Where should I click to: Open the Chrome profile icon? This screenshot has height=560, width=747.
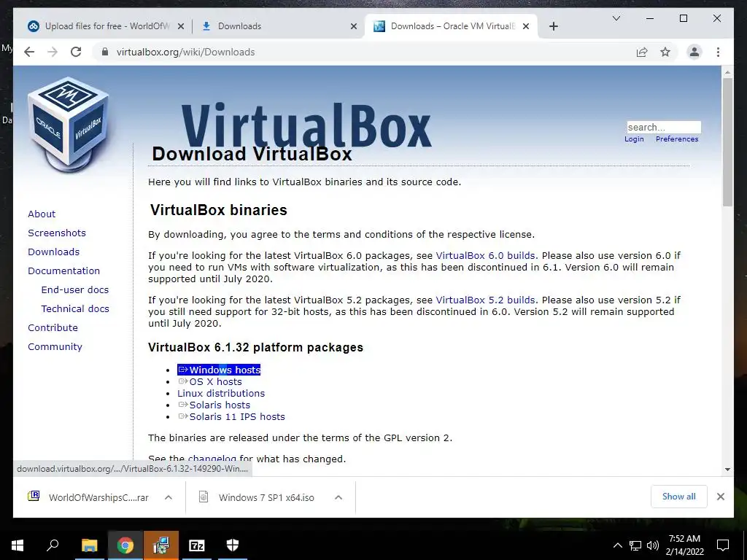click(694, 52)
